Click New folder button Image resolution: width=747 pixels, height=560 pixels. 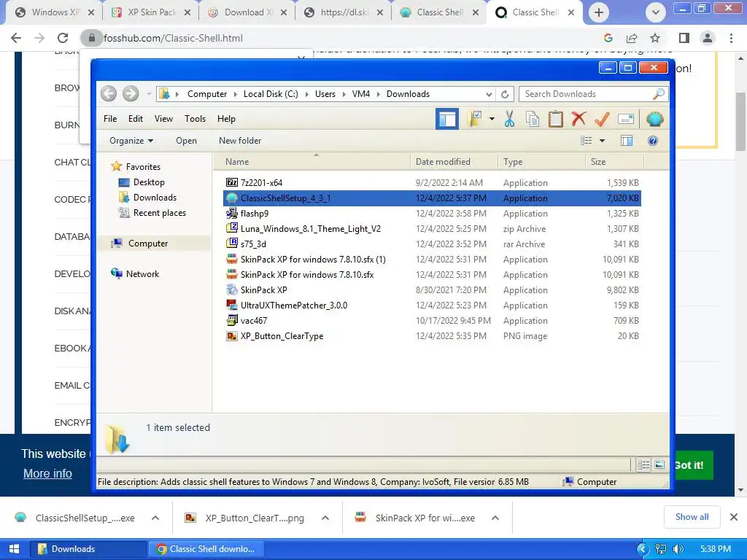tap(240, 141)
